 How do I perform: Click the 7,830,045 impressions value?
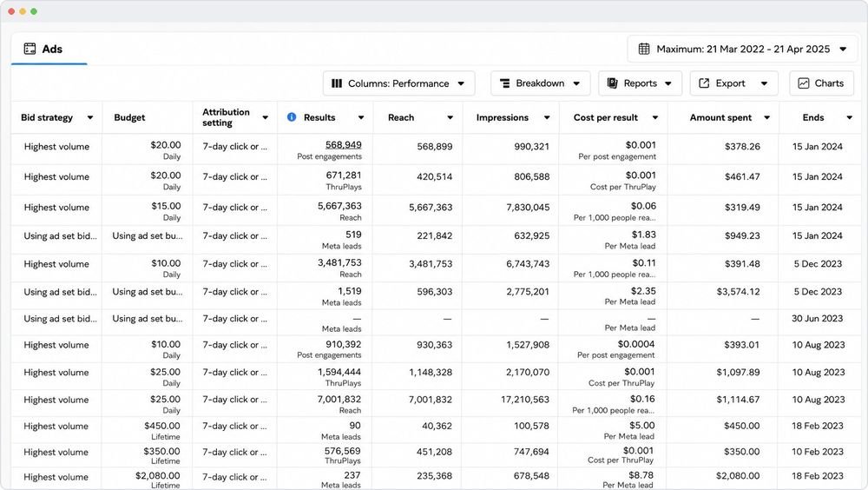(528, 208)
